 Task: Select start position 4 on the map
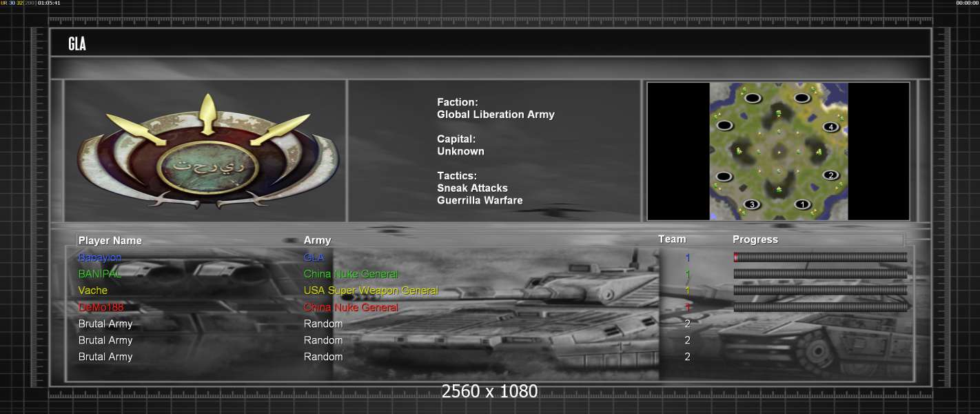[830, 127]
